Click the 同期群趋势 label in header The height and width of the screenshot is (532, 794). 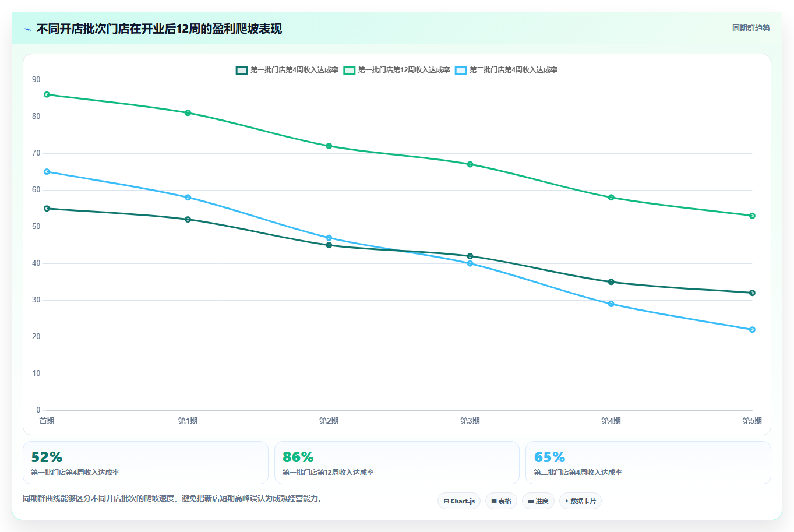[x=751, y=28]
